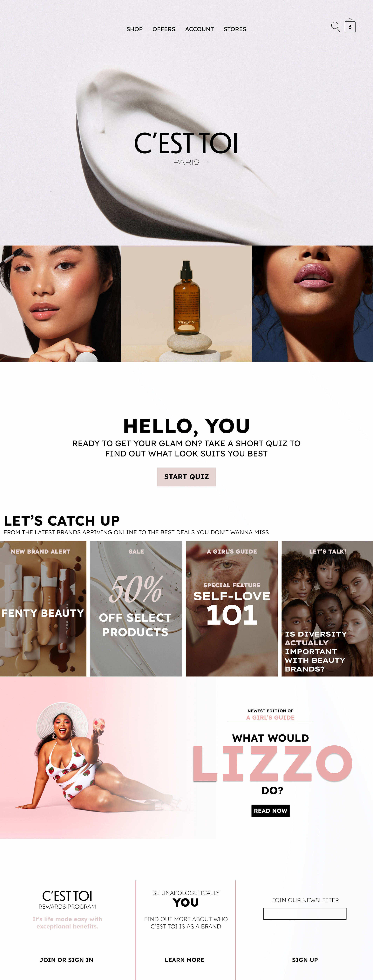The height and width of the screenshot is (980, 373).
Task: Click SIGN UP for newsletter
Action: point(305,960)
